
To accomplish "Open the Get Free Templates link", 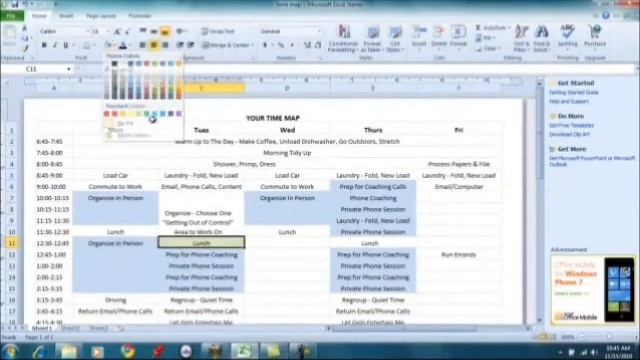I will [571, 125].
